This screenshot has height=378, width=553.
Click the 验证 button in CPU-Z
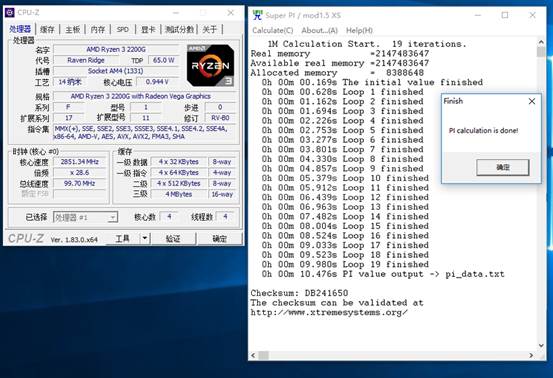pos(173,239)
